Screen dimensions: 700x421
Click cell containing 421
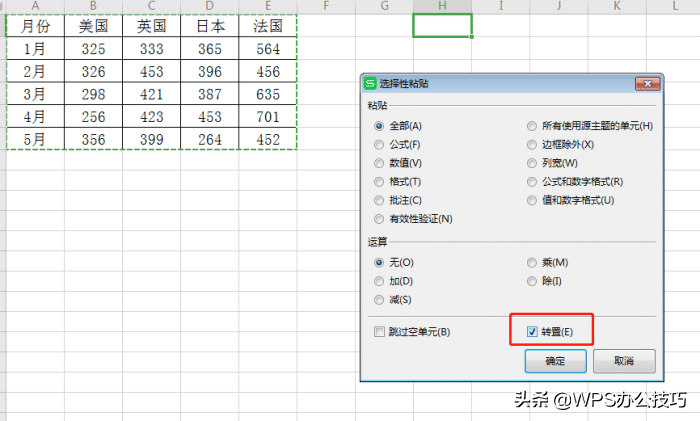151,94
